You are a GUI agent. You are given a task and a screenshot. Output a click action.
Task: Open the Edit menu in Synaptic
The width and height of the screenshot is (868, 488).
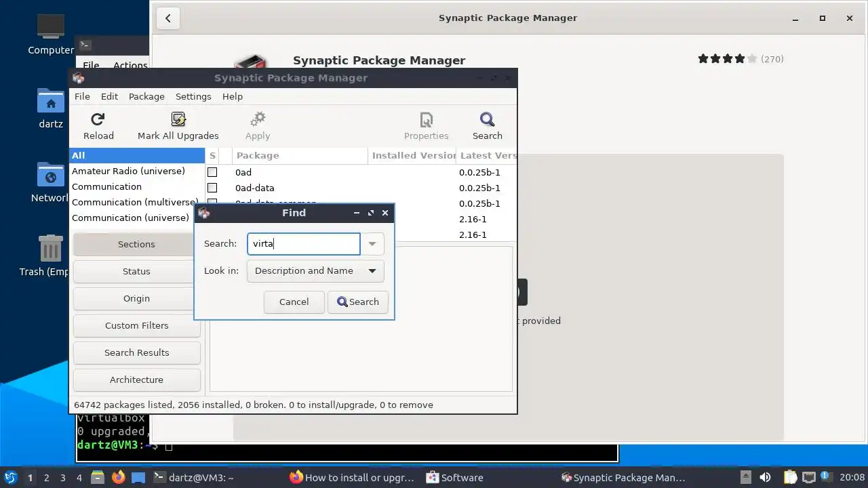109,96
